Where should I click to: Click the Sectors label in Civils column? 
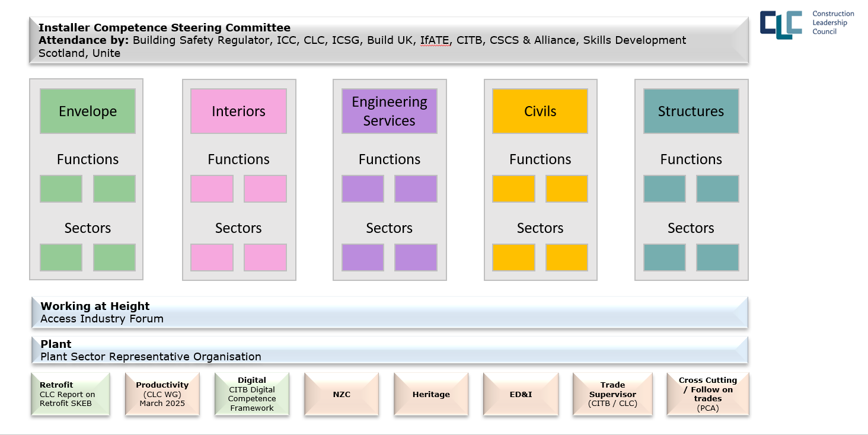540,228
